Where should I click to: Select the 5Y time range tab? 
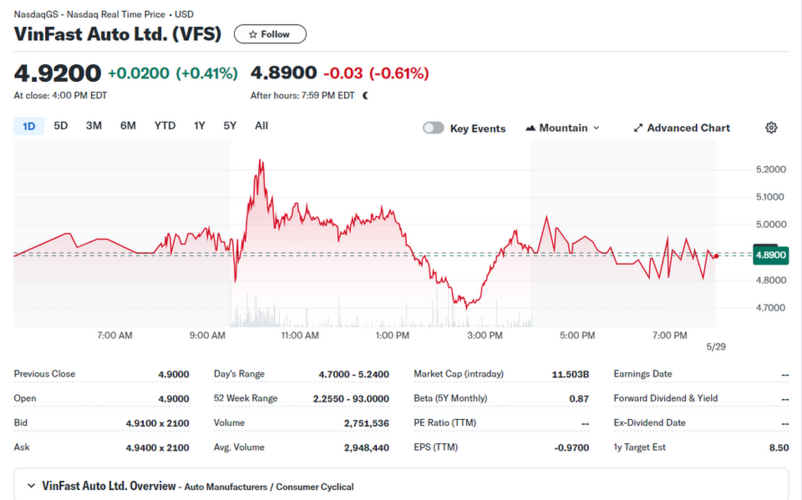pos(230,126)
